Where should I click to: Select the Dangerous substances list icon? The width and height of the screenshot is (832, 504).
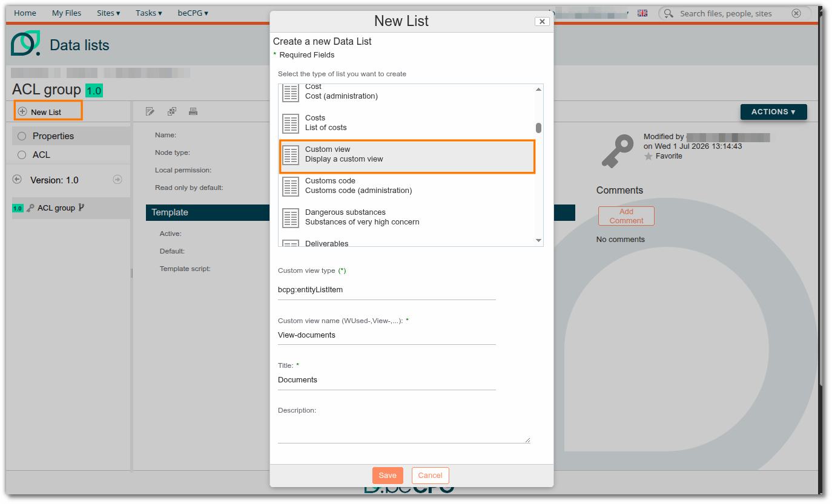click(291, 217)
